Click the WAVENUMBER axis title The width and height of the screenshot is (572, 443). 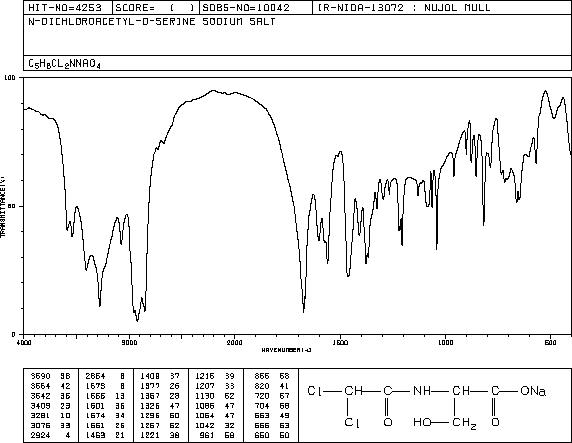[286, 350]
